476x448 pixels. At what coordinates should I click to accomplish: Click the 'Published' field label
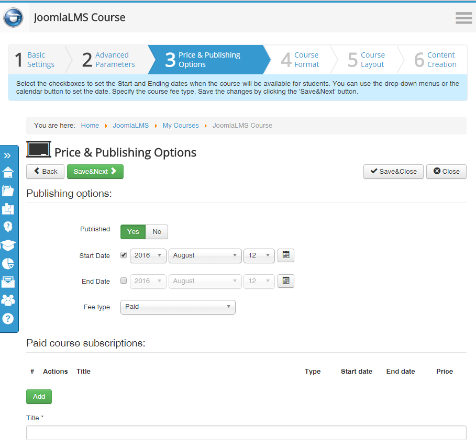coord(95,229)
